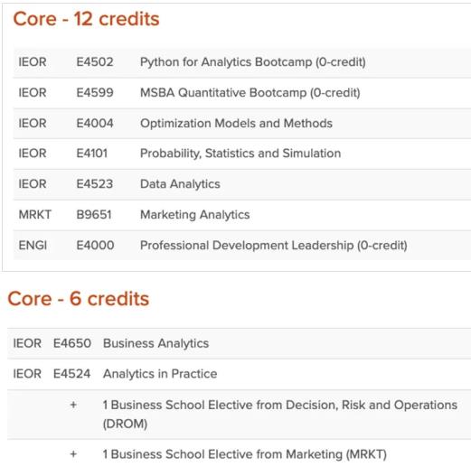Open Optimization Models and Methods course

(236, 123)
